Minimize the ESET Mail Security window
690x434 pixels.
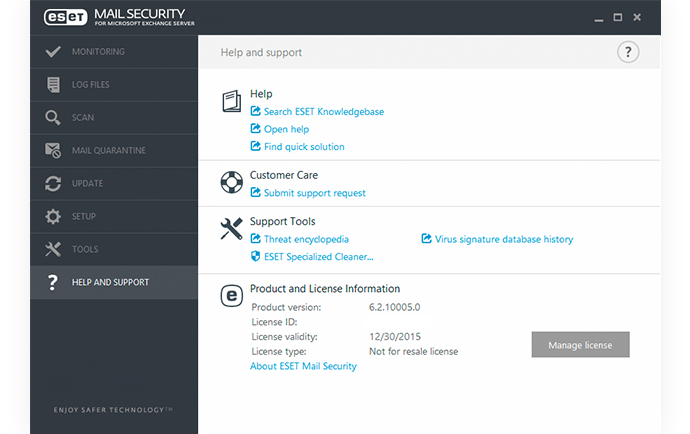(598, 18)
